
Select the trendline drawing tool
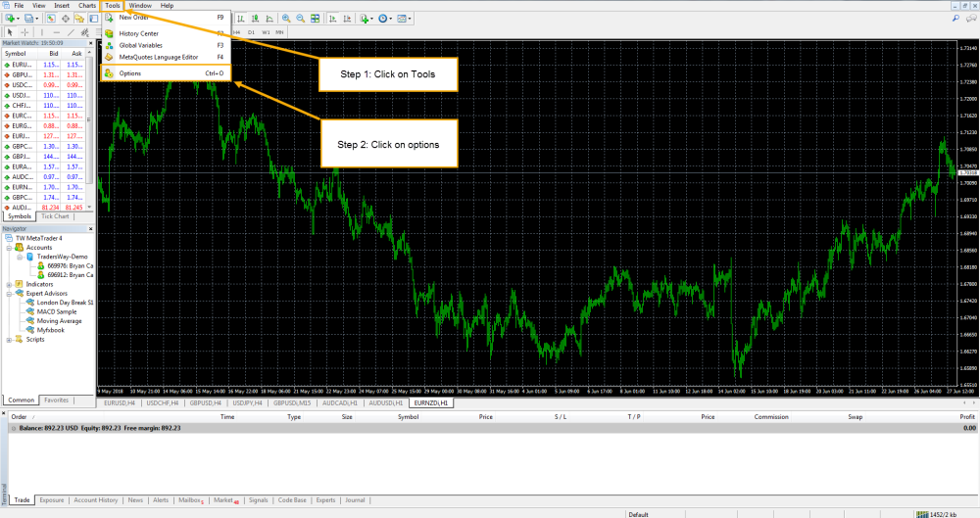[71, 32]
